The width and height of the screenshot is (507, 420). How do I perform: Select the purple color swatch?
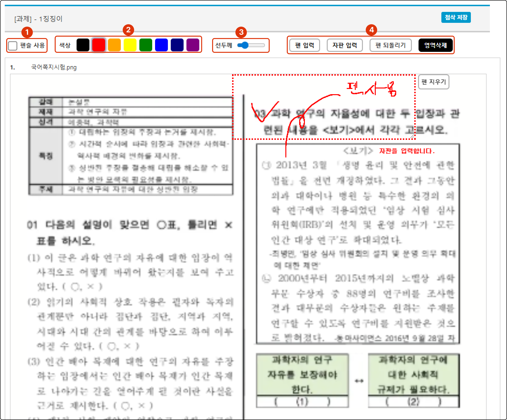(193, 45)
